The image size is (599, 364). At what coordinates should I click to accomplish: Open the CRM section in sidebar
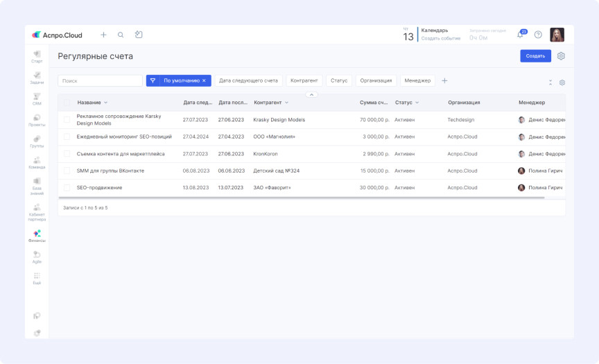pyautogui.click(x=37, y=98)
